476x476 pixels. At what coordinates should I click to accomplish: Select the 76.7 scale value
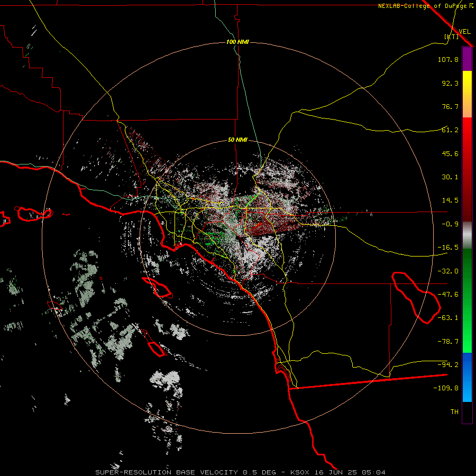pos(450,106)
